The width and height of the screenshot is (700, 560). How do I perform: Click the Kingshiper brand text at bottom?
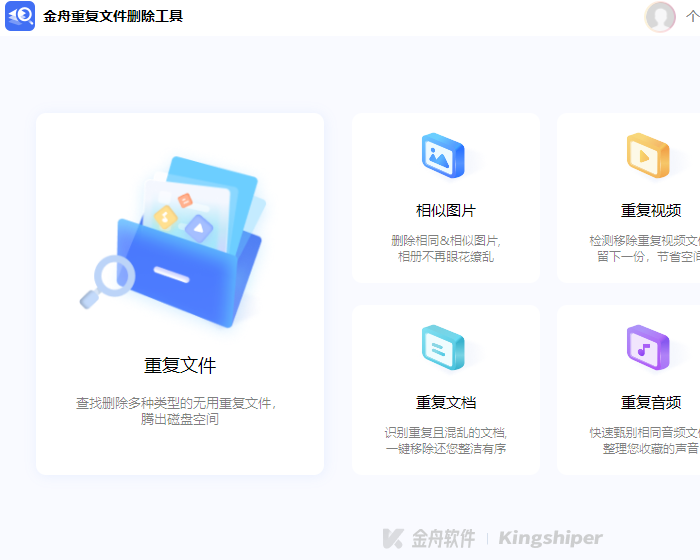pyautogui.click(x=550, y=538)
